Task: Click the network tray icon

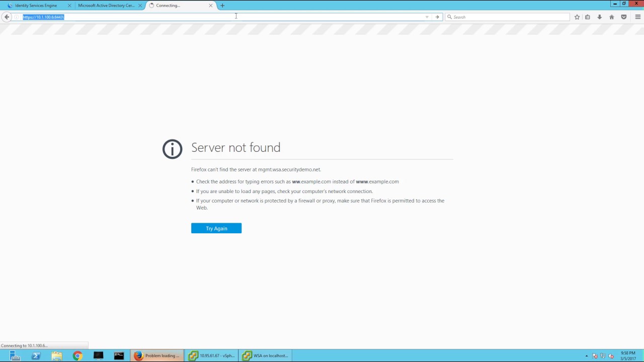Action: pos(603,356)
